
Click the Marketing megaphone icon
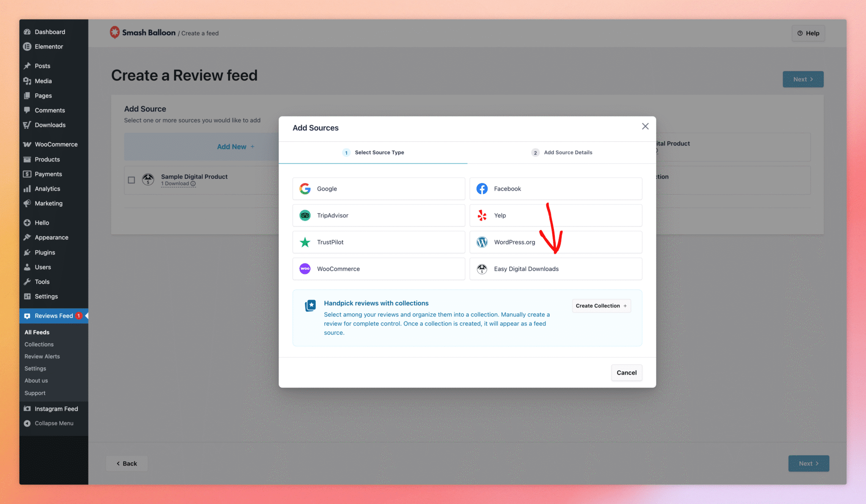pos(27,203)
